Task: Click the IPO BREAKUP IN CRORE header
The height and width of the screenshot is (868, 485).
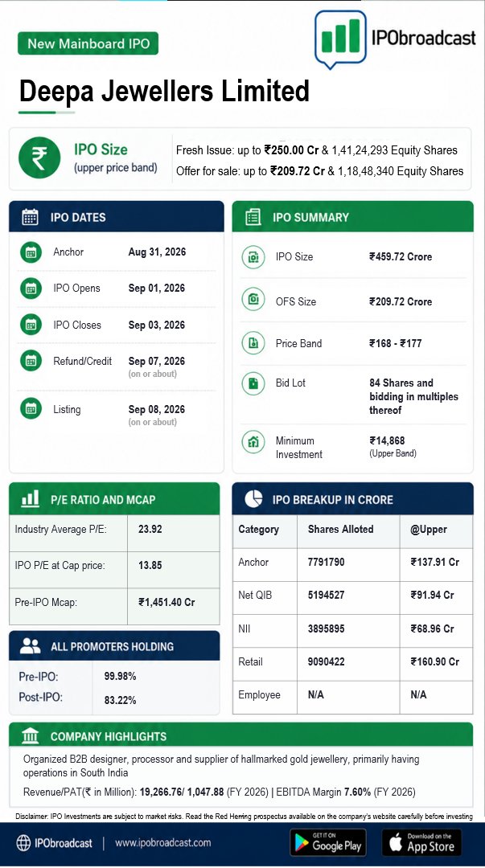Action: click(352, 499)
